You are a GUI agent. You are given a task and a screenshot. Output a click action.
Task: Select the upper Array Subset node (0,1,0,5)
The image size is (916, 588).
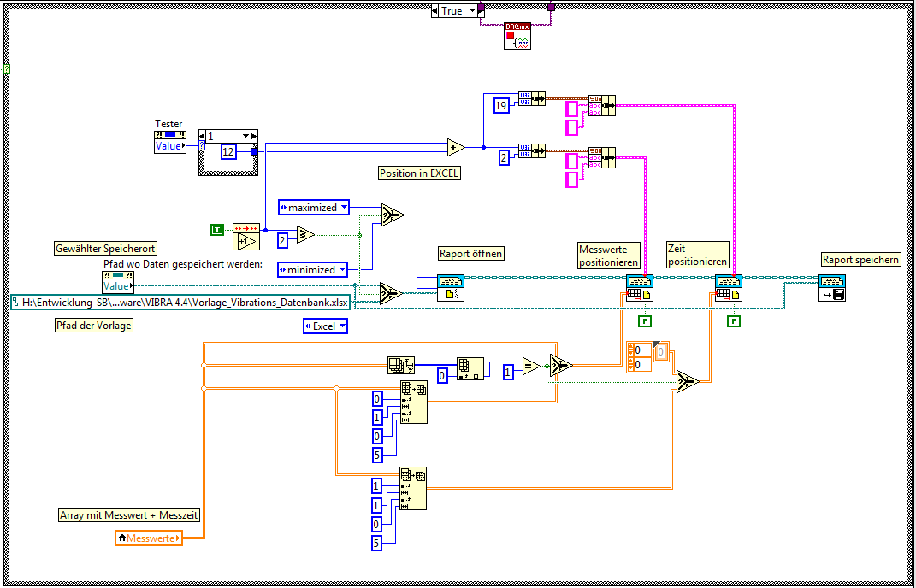(414, 402)
